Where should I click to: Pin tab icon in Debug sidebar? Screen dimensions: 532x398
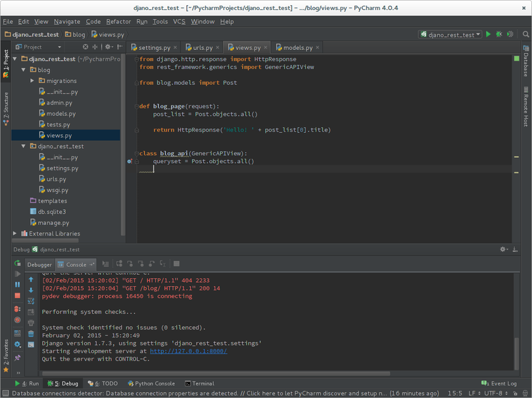(x=18, y=358)
